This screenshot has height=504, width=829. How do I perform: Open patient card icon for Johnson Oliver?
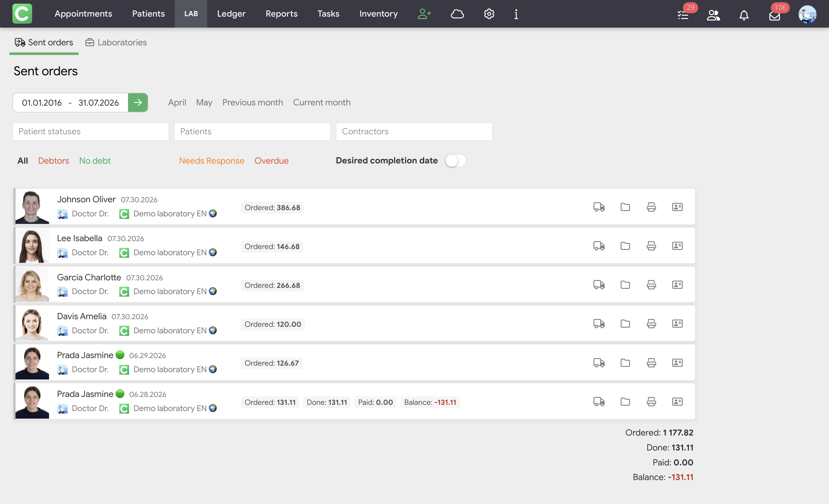(x=677, y=207)
